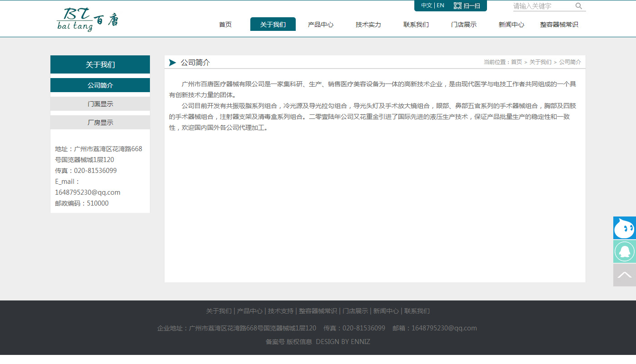Open the blue chat mascot widget

pos(624,228)
